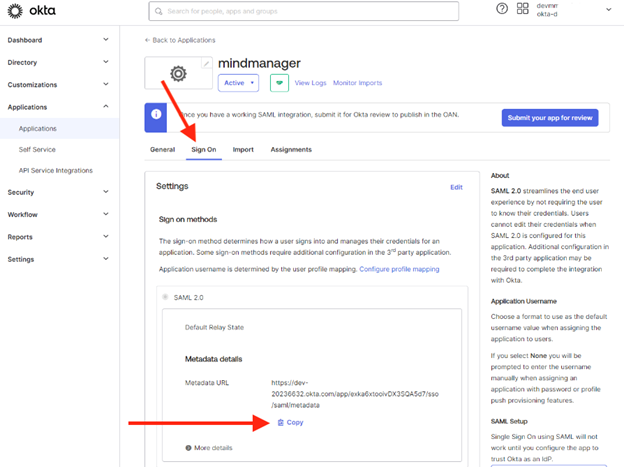Click the Metadata details heading
Screen dimensions: 624x467
(213, 359)
